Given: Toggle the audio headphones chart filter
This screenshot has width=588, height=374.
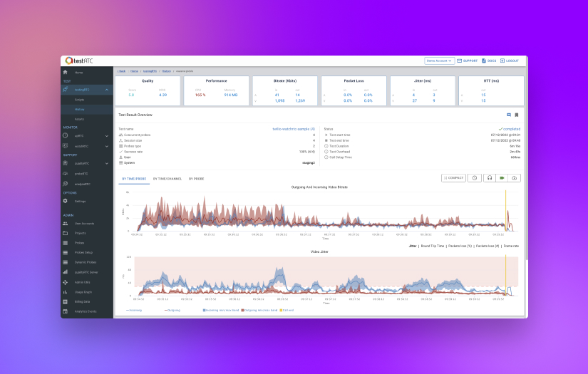Looking at the screenshot, I should (490, 178).
